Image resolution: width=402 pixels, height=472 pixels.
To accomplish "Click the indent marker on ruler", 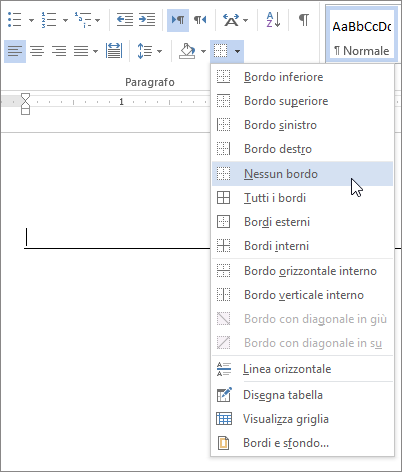I will [25, 104].
